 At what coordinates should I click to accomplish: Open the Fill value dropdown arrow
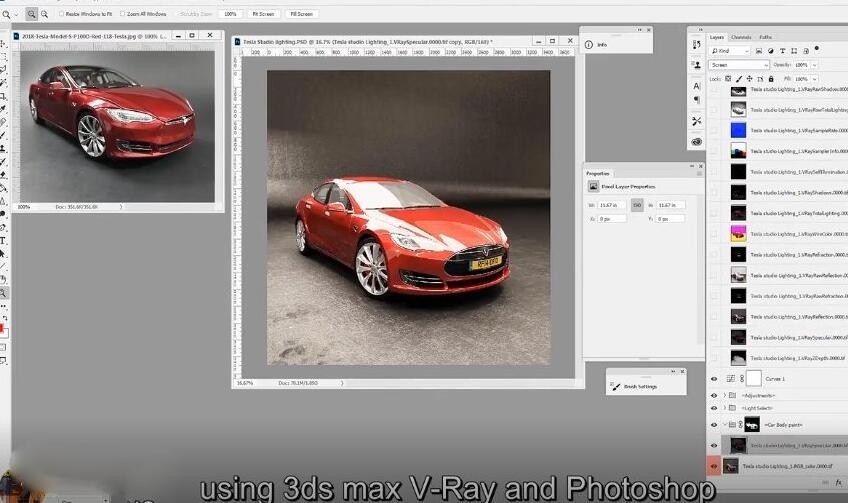pyautogui.click(x=814, y=79)
